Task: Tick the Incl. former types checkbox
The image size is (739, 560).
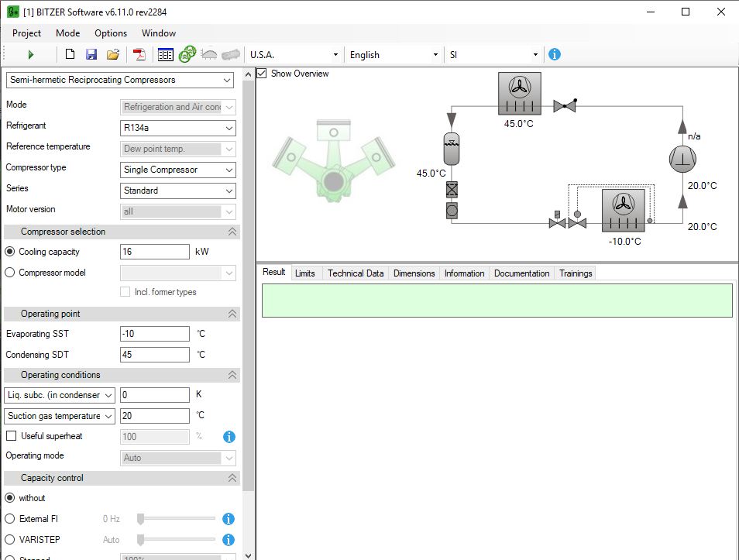Action: pyautogui.click(x=125, y=292)
